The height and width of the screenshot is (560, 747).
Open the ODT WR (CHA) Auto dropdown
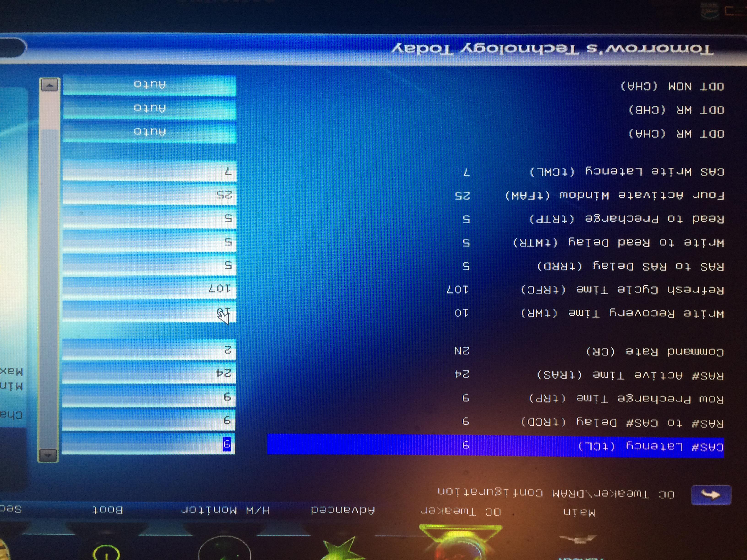tap(149, 132)
